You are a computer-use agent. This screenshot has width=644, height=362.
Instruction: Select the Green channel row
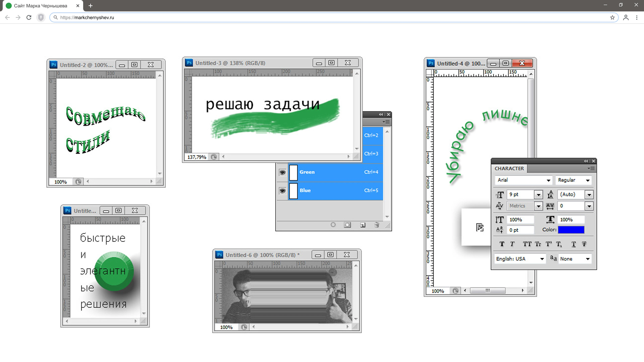335,172
